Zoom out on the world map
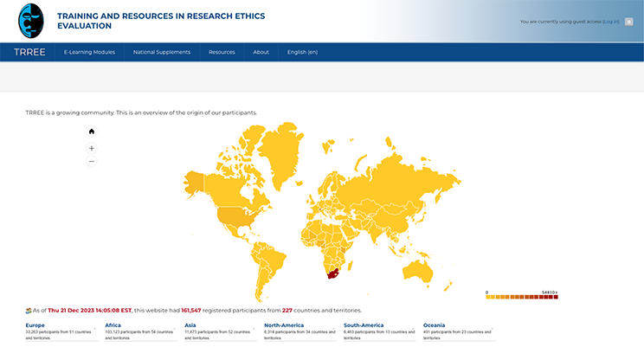Screen dimensions: 644x347 pyautogui.click(x=92, y=161)
